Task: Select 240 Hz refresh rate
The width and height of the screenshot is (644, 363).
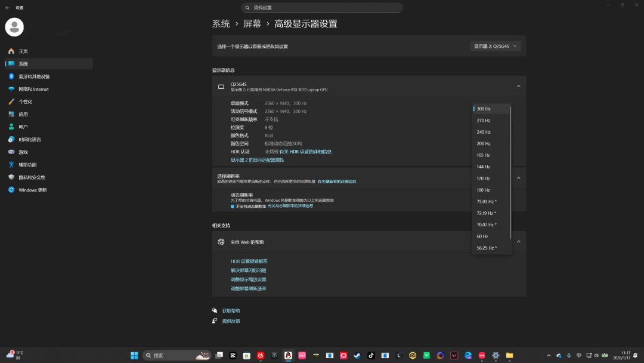Action: (491, 132)
